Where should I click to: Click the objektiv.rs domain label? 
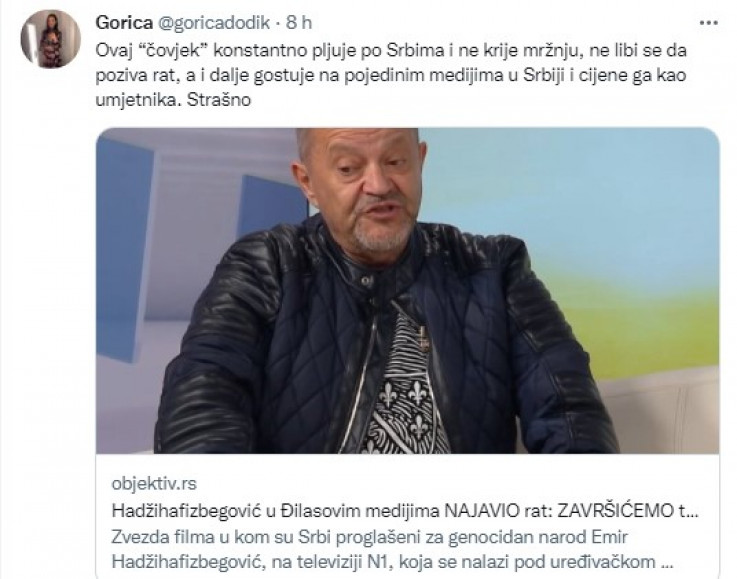(x=154, y=484)
